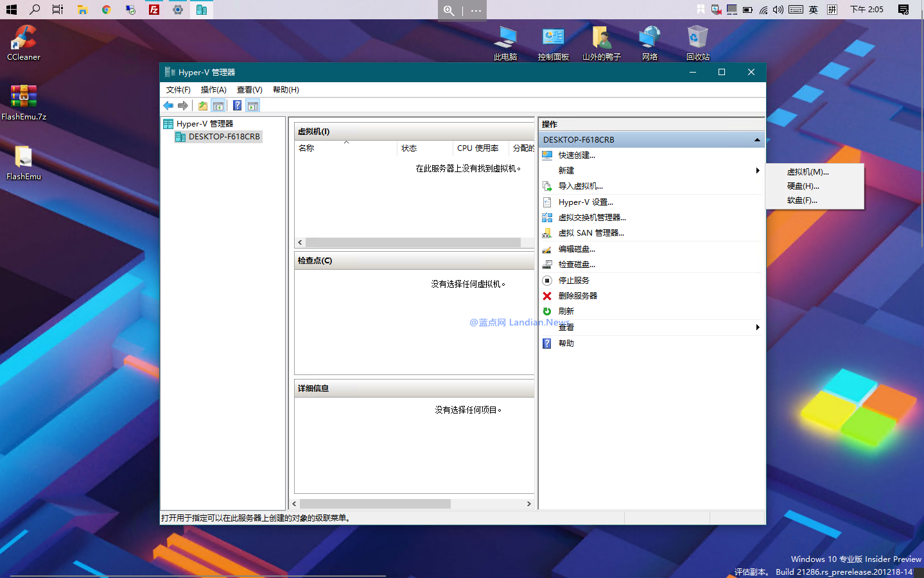Select the 此电脑 desktop icon
The height and width of the screenshot is (578, 924).
click(505, 43)
